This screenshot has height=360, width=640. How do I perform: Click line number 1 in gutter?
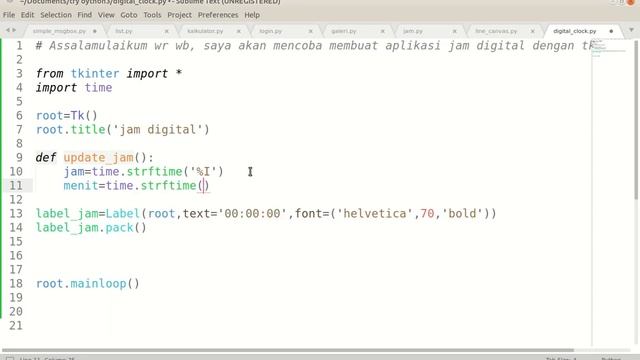tap(19, 45)
